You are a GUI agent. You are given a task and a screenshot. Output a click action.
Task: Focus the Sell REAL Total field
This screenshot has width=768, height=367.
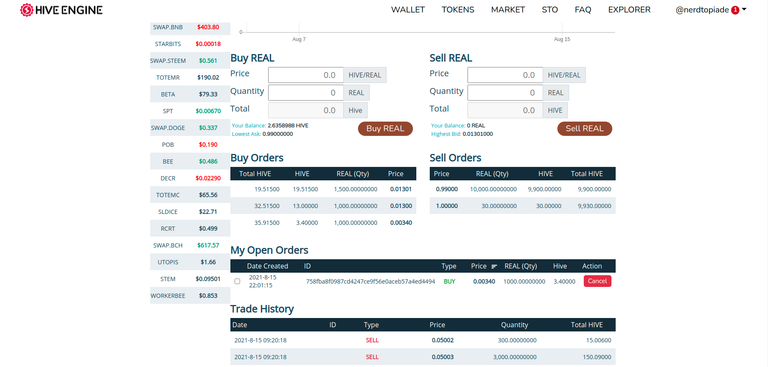click(x=505, y=110)
